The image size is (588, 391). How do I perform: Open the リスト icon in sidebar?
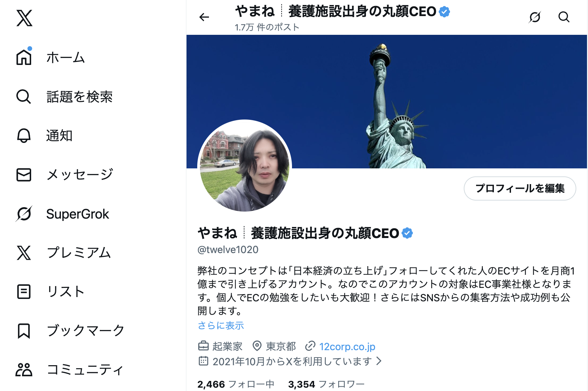coord(24,292)
